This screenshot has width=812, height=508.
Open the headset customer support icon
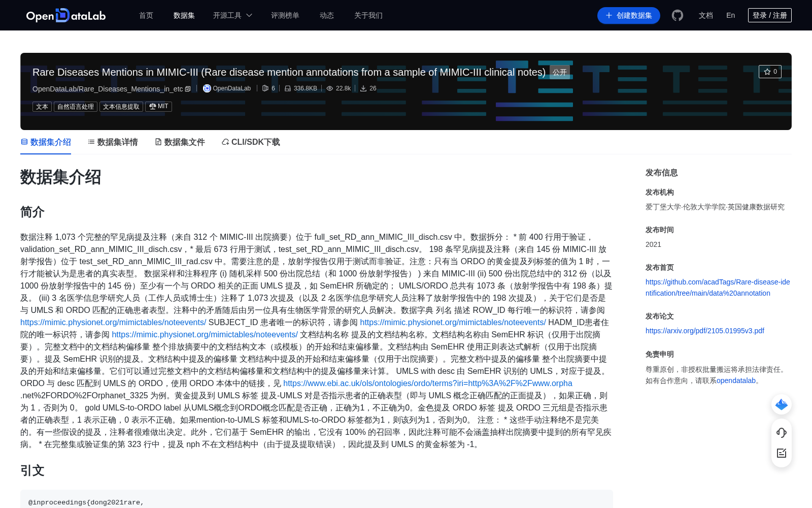pyautogui.click(x=782, y=432)
